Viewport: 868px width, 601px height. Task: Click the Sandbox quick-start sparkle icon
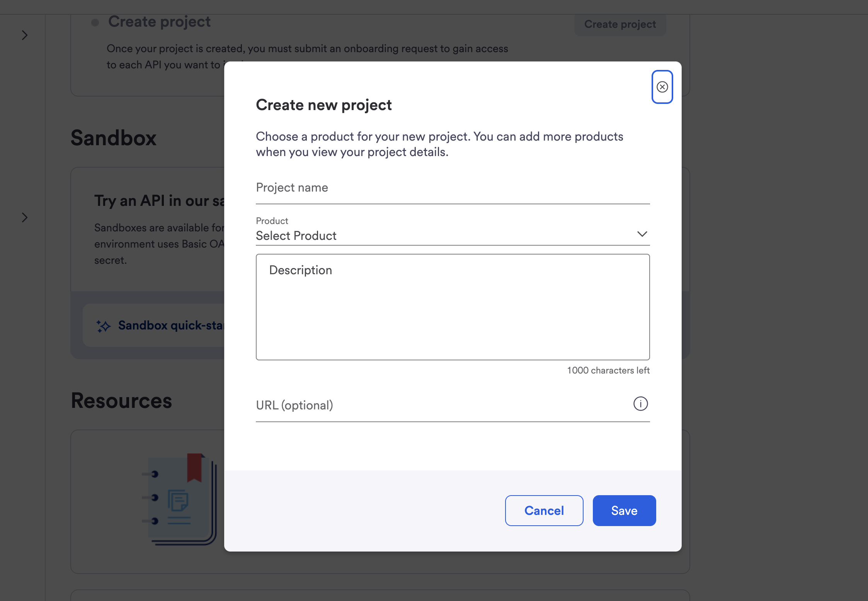coord(103,326)
